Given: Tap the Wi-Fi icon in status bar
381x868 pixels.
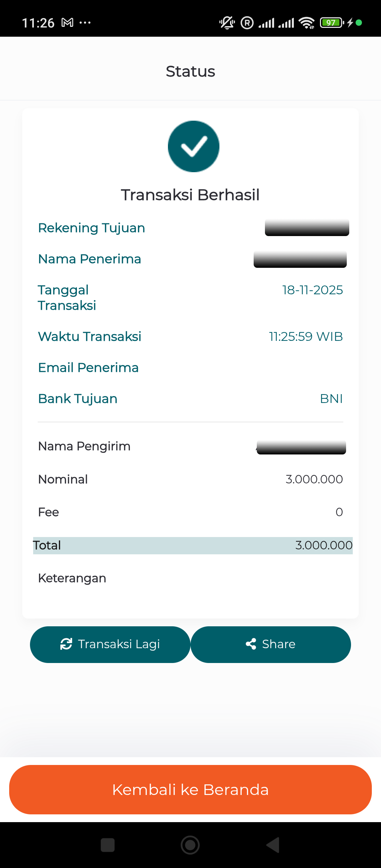Looking at the screenshot, I should [x=307, y=23].
